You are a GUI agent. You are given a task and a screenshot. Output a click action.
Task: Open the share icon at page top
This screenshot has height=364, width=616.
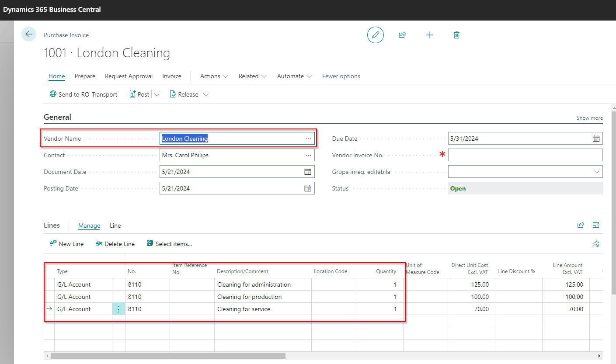coord(402,35)
